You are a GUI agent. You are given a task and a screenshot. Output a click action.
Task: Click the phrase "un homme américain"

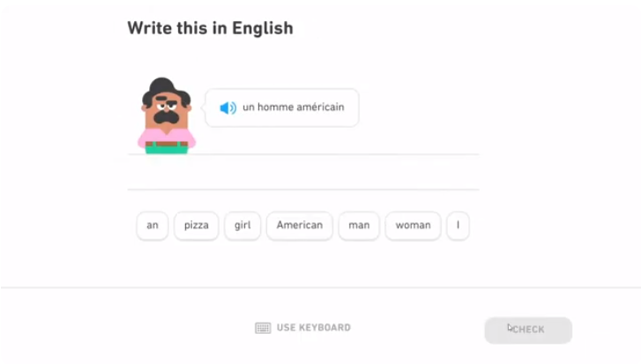click(293, 108)
